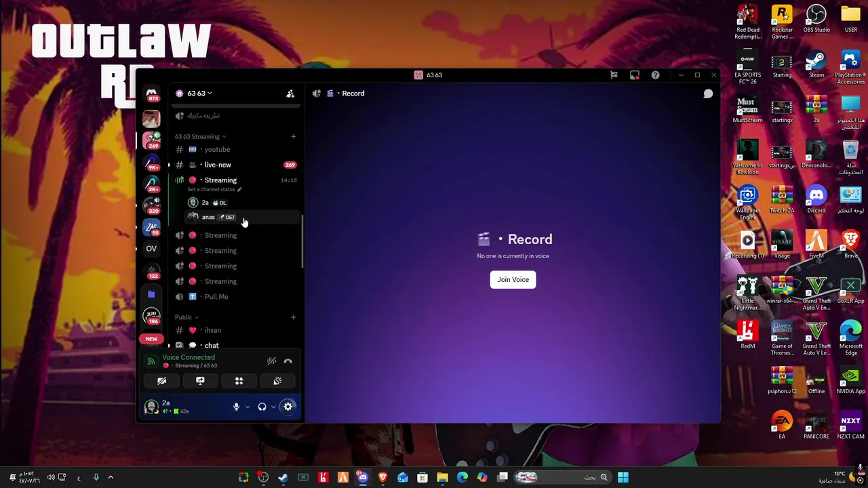Add channel to 63 63 Streaming category
Screen dimensions: 868x488
293,136
